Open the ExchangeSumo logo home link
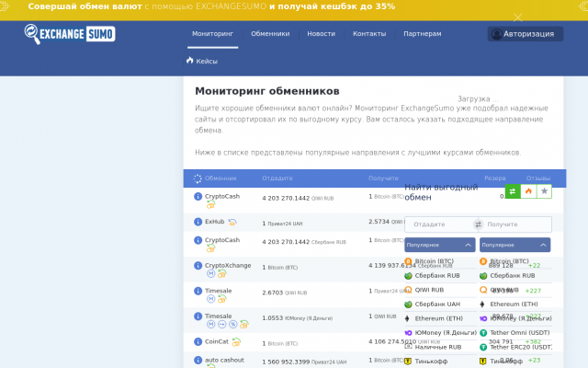The height and width of the screenshot is (368, 588). (x=70, y=34)
